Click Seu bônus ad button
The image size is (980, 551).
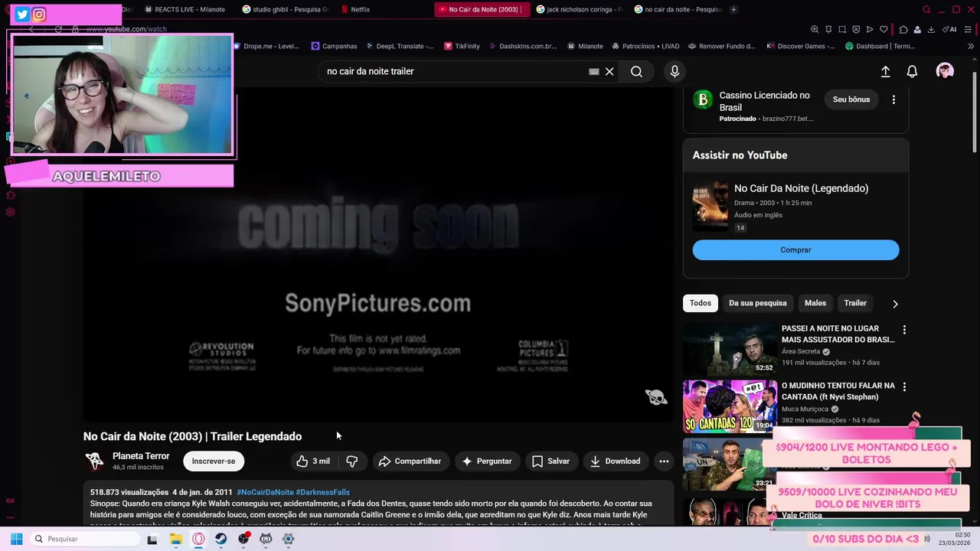[x=851, y=99]
